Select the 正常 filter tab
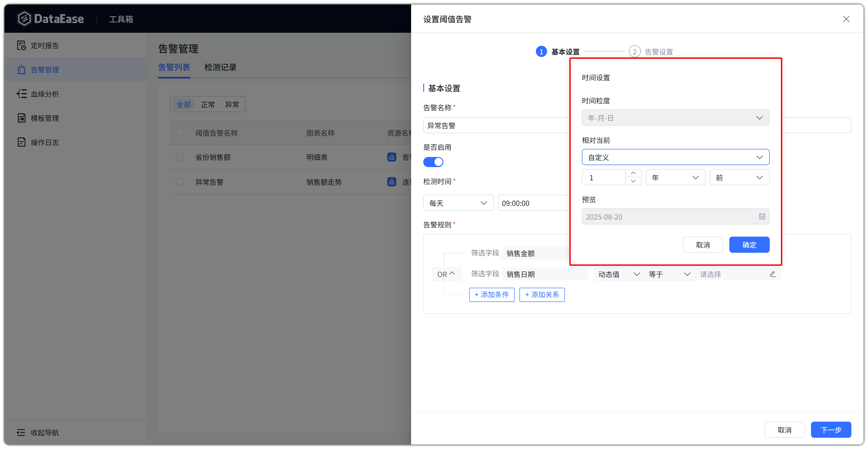Viewport: 868px width, 449px height. point(208,105)
